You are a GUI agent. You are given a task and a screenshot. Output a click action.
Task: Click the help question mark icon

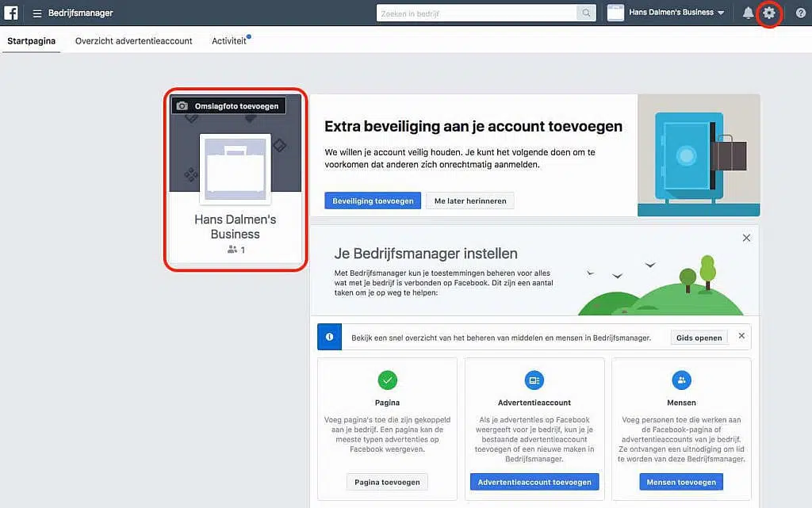click(x=800, y=13)
